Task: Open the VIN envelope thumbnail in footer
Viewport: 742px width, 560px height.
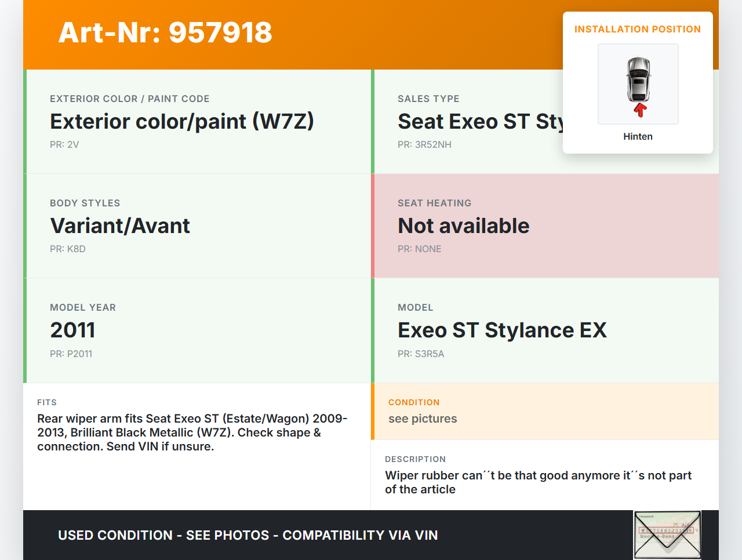Action: click(x=667, y=534)
